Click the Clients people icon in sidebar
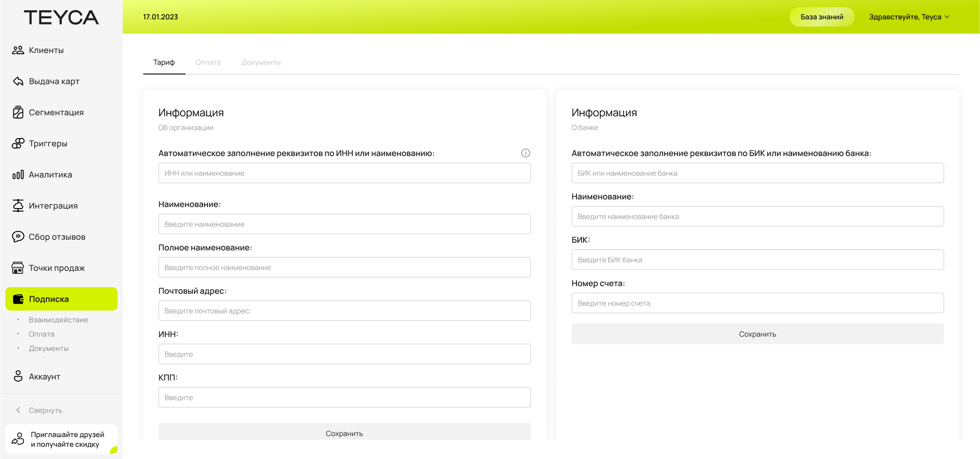This screenshot has height=459, width=980. point(18,50)
